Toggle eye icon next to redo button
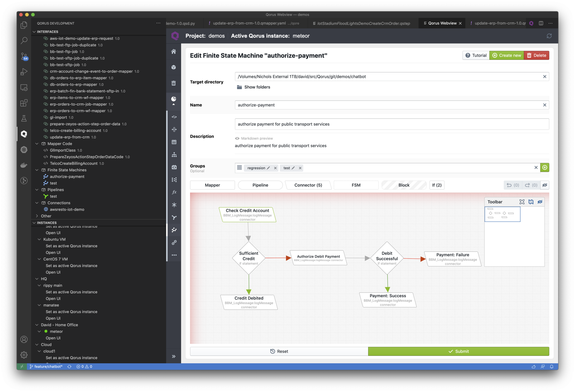Viewport: 575px width, 392px height. point(545,185)
